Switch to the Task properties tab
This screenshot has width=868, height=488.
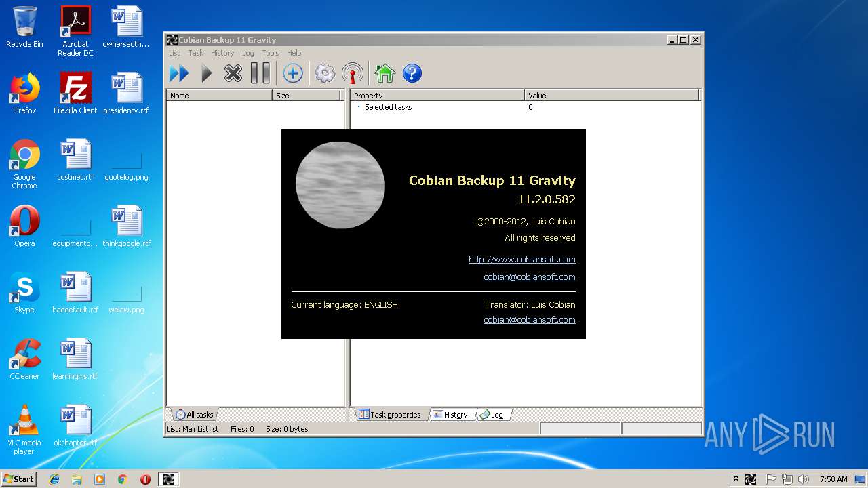point(390,414)
